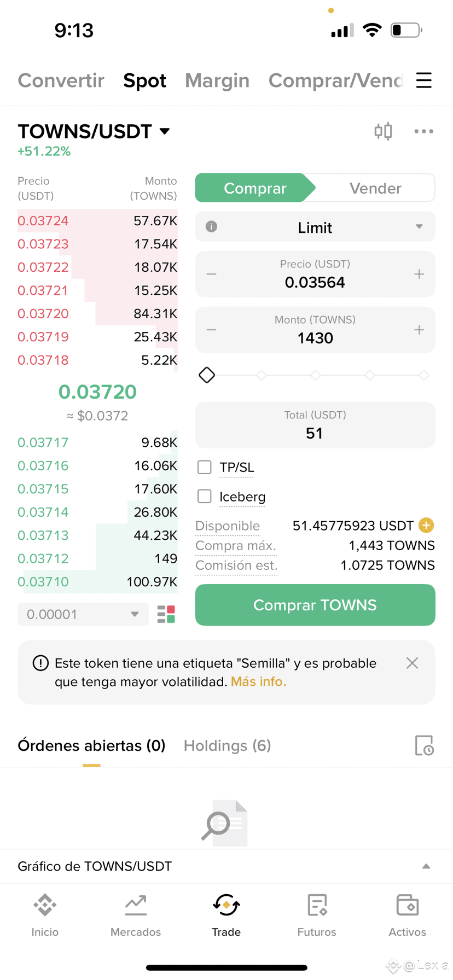Open Activos in bottom navigation
The image size is (453, 980).
[407, 915]
